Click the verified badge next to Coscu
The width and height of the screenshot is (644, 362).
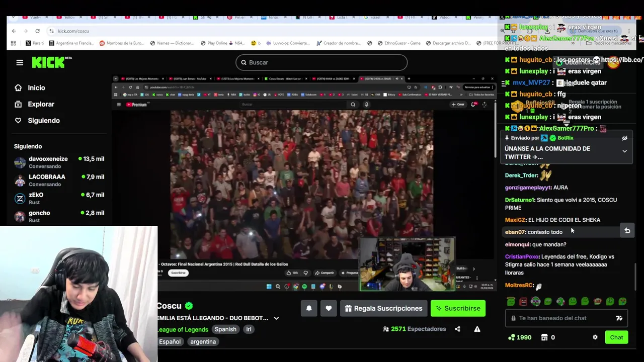pos(189,306)
